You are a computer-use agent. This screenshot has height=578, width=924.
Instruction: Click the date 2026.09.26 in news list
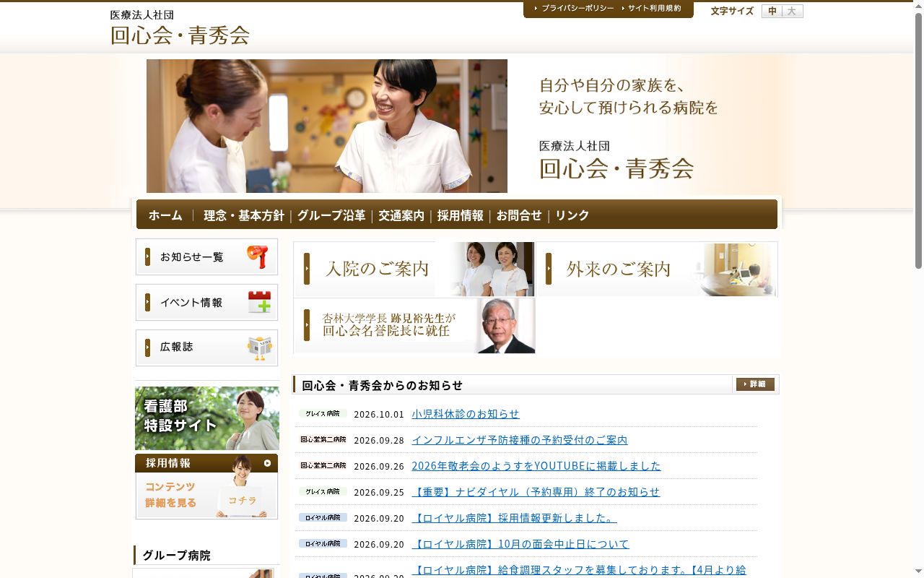[379, 466]
